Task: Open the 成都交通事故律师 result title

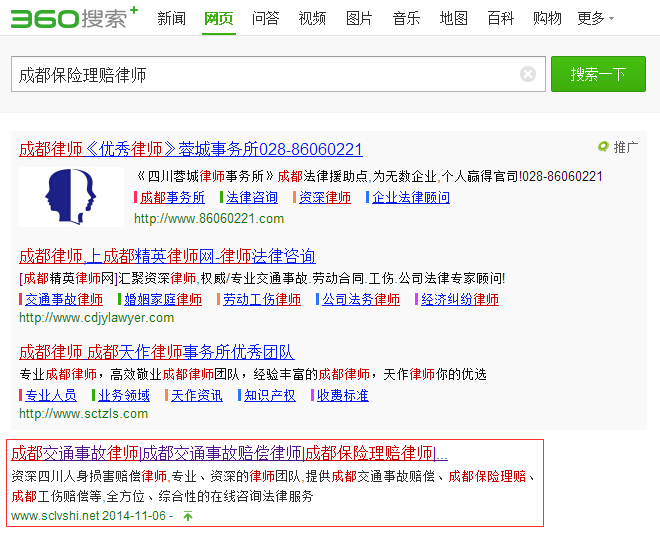Action: 229,452
